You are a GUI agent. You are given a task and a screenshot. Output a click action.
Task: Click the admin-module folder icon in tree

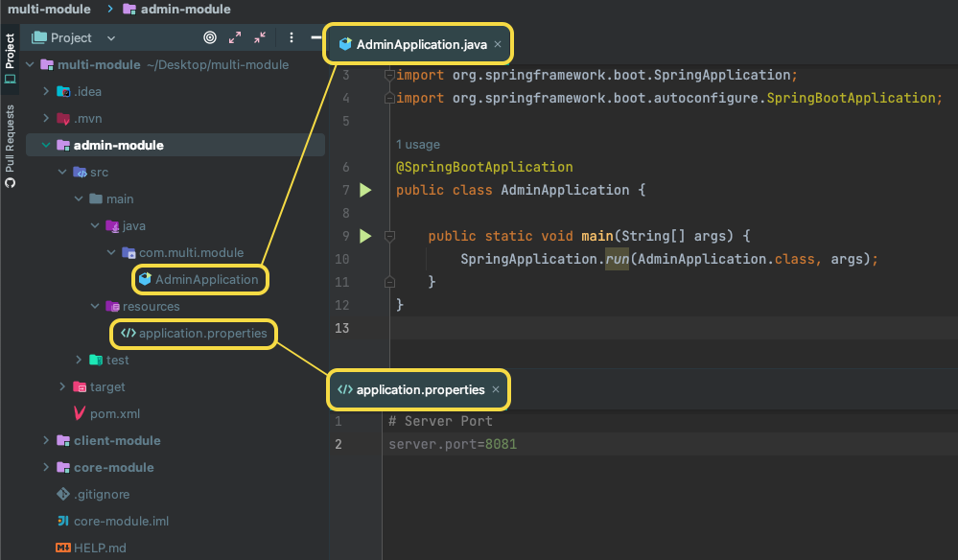click(63, 146)
